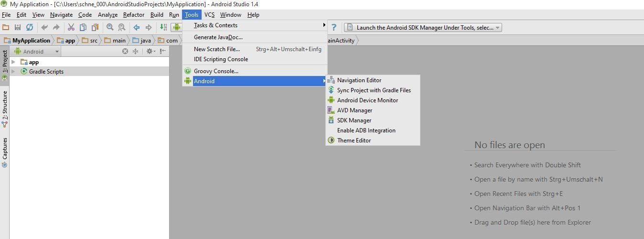Select the app row in project tree
The image size is (644, 239).
click(x=89, y=62)
